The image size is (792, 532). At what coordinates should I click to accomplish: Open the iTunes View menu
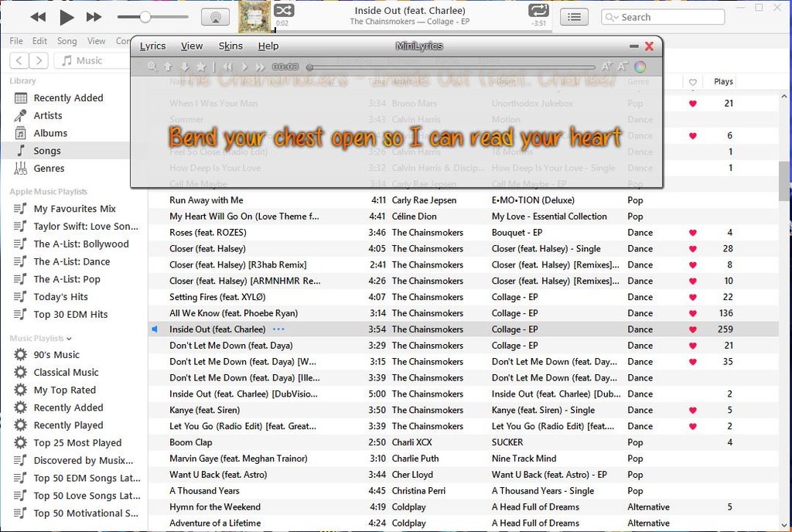coord(96,41)
